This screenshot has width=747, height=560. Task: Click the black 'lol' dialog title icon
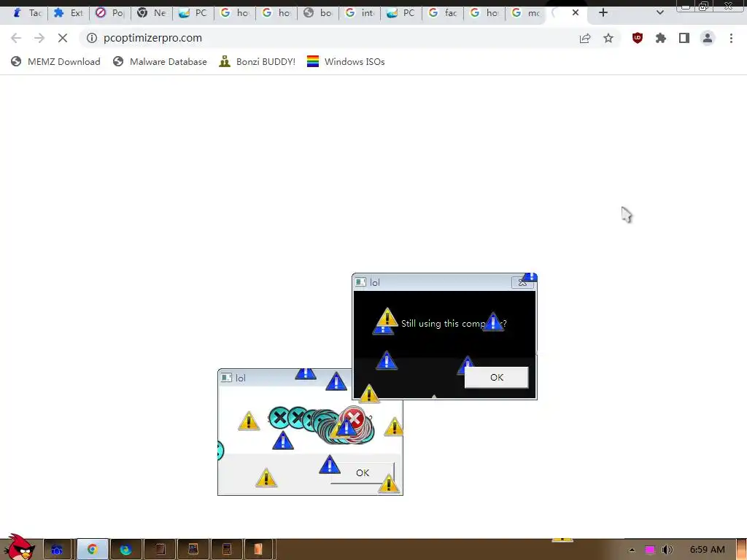[x=360, y=282]
